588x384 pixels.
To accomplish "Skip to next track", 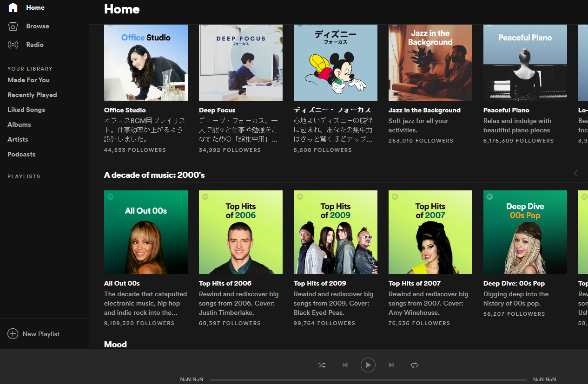I will (x=391, y=365).
